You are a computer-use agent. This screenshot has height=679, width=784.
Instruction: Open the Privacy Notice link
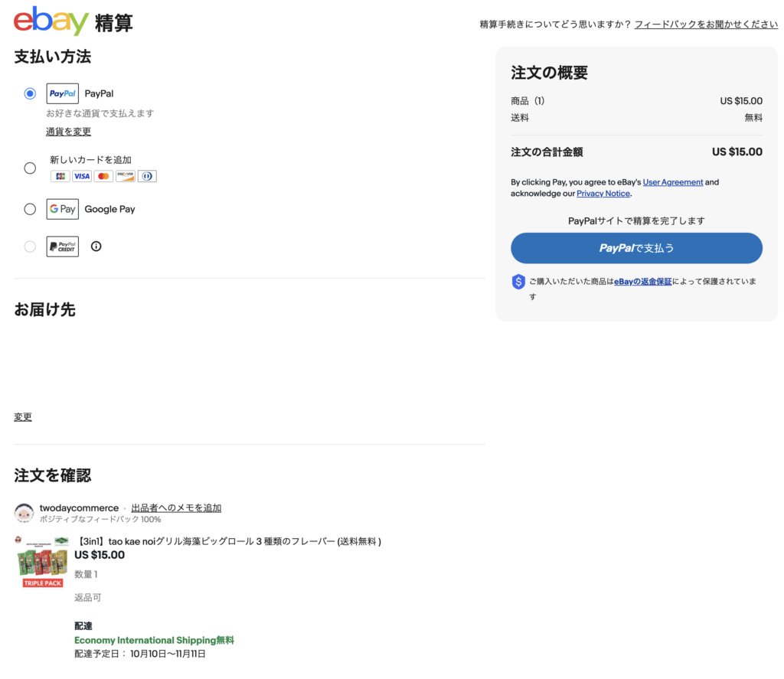(x=603, y=194)
